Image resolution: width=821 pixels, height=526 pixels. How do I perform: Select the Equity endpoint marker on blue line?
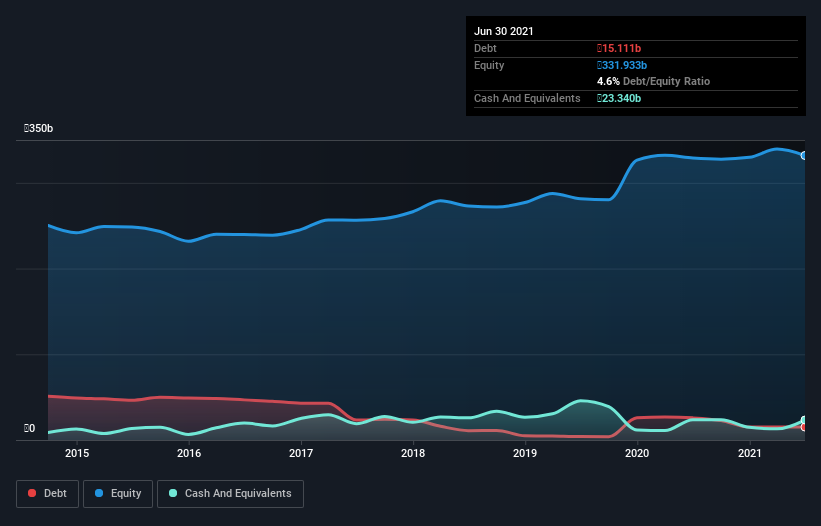(x=804, y=155)
